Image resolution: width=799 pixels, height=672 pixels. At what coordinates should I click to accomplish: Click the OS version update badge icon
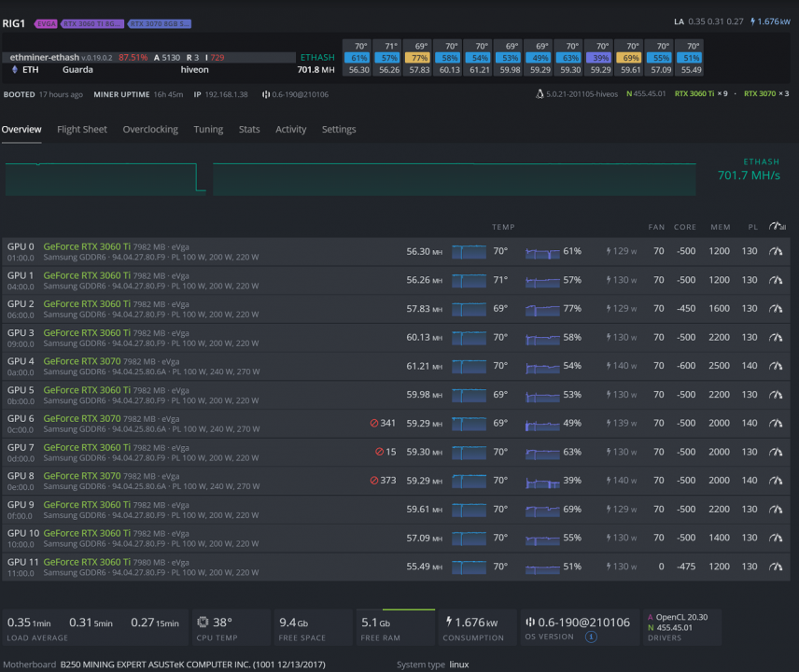click(x=591, y=637)
